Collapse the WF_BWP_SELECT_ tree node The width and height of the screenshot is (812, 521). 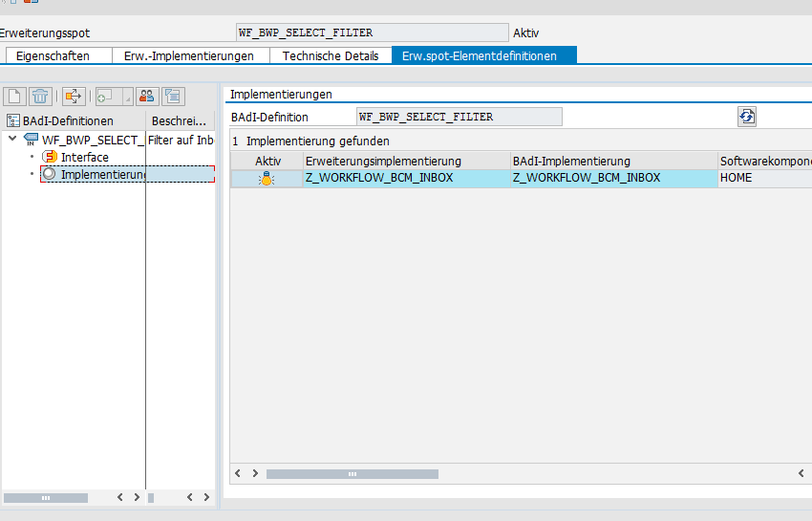pyautogui.click(x=11, y=140)
